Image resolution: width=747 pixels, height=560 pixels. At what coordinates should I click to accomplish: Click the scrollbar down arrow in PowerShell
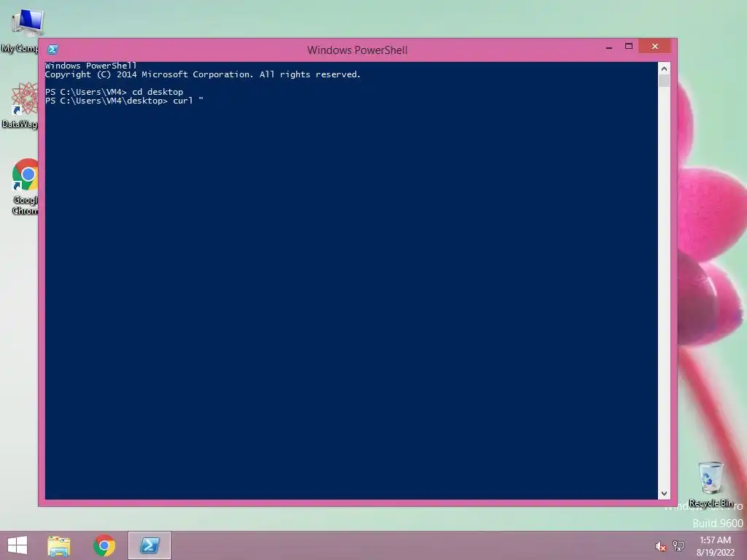(664, 494)
